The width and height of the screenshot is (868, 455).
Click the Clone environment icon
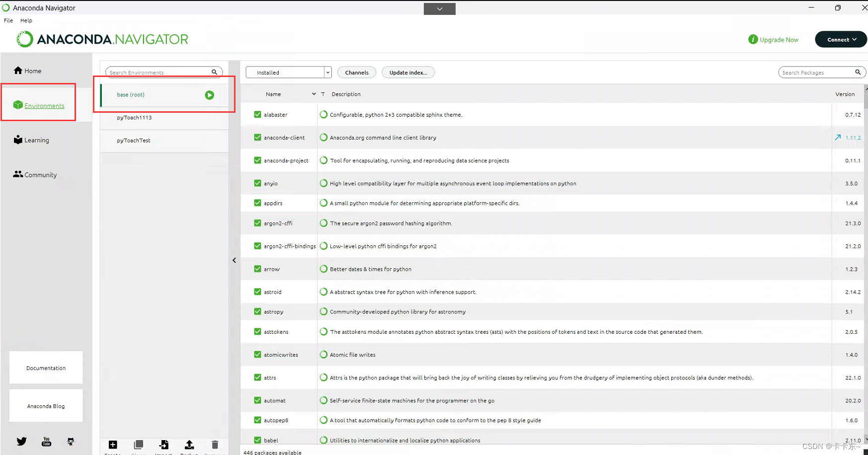[x=139, y=445]
